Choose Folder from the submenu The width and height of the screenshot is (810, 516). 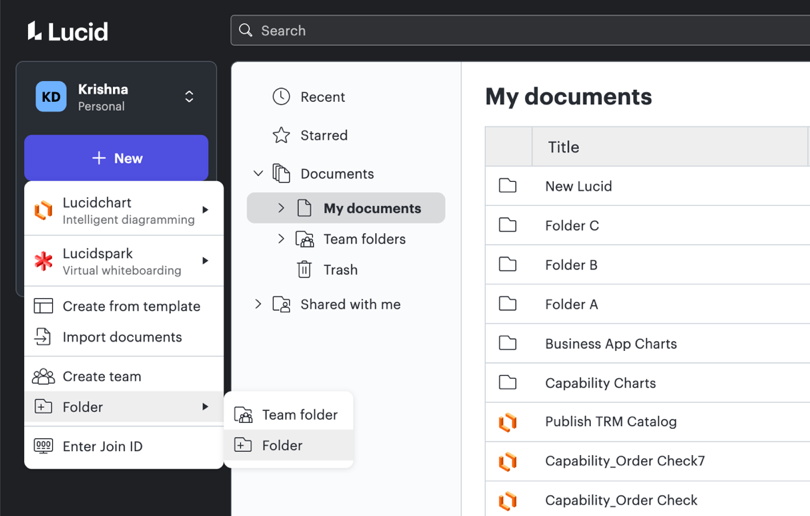point(289,445)
